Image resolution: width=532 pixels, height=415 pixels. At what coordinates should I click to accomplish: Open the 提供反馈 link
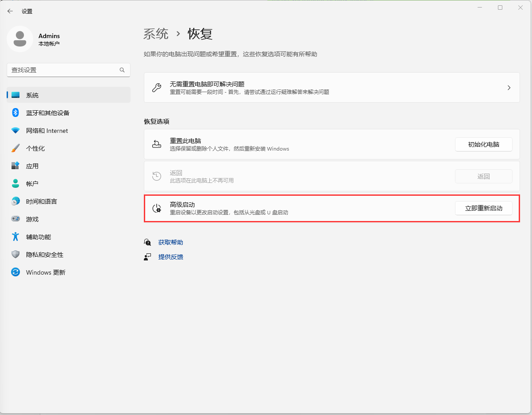coord(171,257)
